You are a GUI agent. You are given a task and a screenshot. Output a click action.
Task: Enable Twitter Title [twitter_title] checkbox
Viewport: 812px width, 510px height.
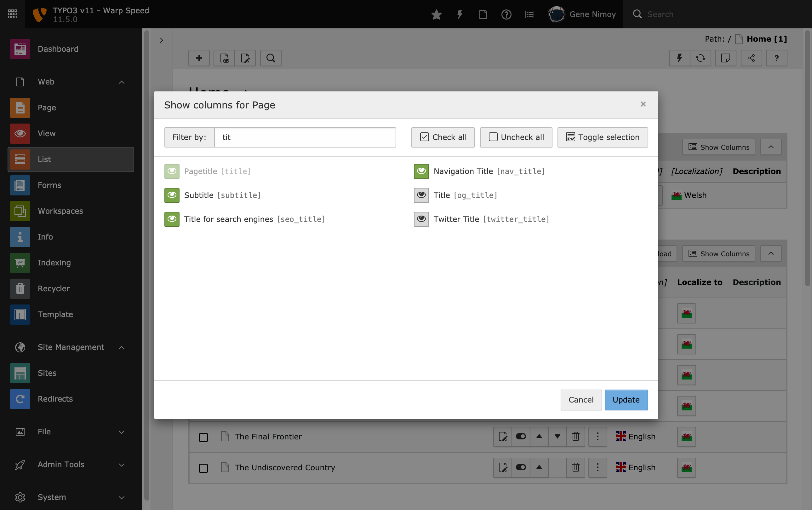(421, 218)
